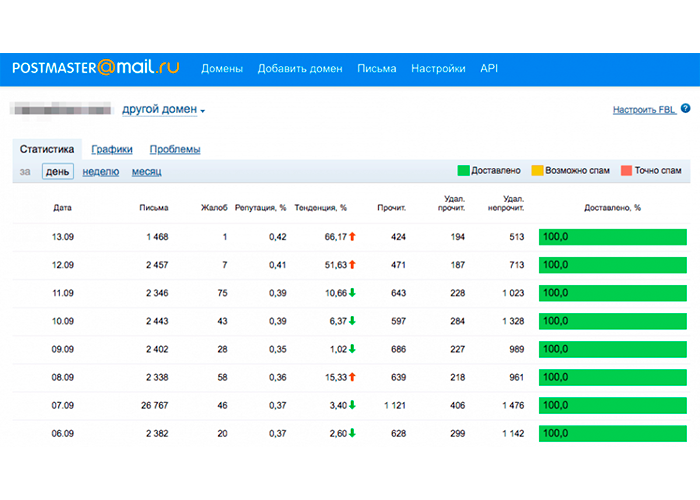Click the reputation value 0,42
This screenshot has height=500, width=700.
[278, 237]
